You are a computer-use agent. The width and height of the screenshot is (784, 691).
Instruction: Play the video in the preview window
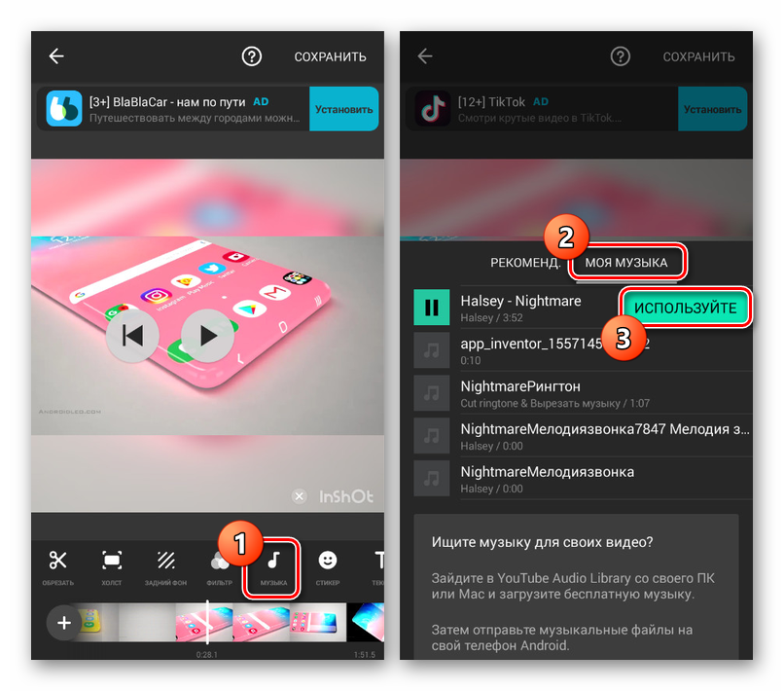point(207,335)
